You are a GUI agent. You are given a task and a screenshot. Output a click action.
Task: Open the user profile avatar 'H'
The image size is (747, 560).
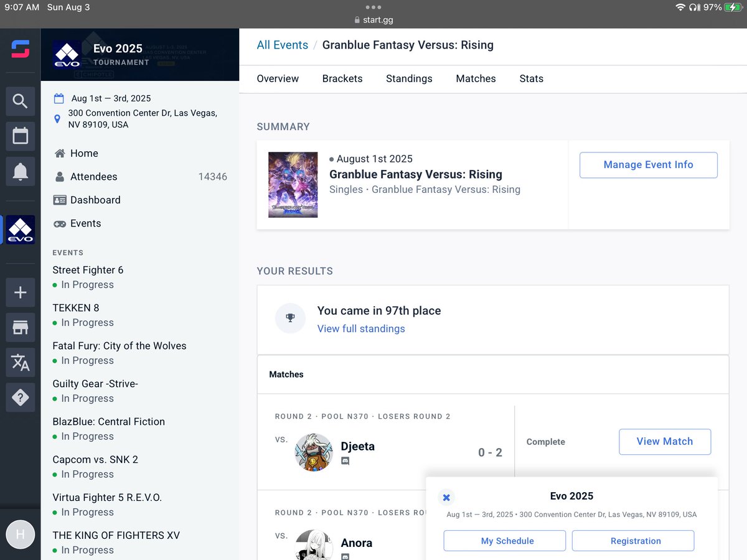pyautogui.click(x=21, y=534)
